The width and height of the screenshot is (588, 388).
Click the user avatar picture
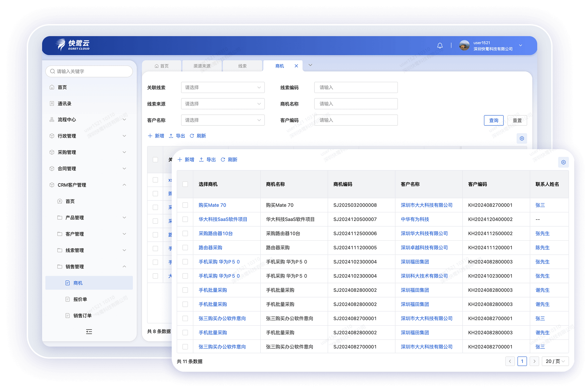click(x=464, y=45)
